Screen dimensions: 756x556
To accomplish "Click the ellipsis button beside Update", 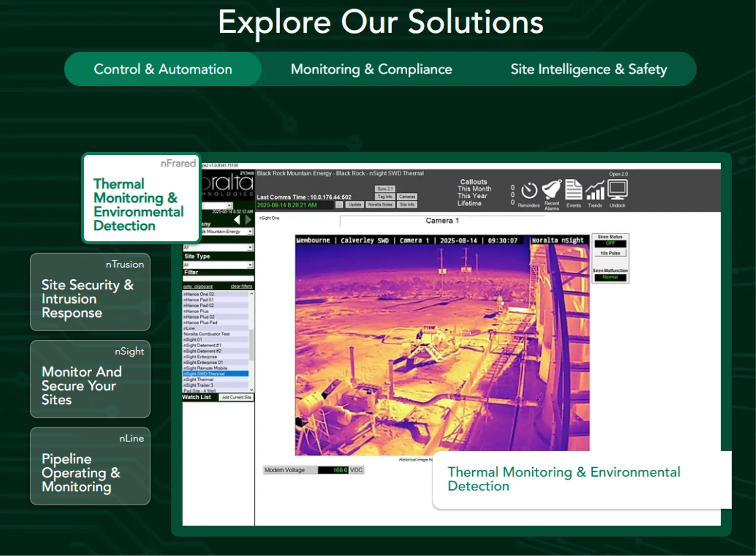I will click(339, 205).
